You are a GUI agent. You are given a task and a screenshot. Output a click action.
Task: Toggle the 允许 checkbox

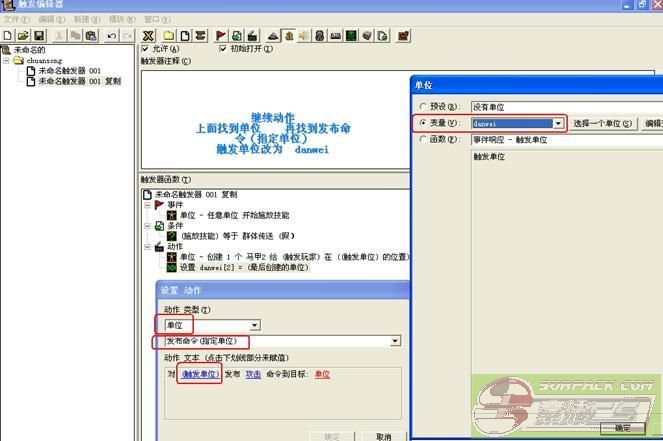pos(147,49)
